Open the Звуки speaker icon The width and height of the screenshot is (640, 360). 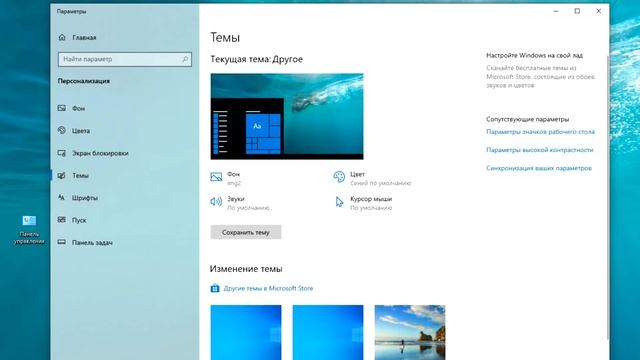point(216,201)
